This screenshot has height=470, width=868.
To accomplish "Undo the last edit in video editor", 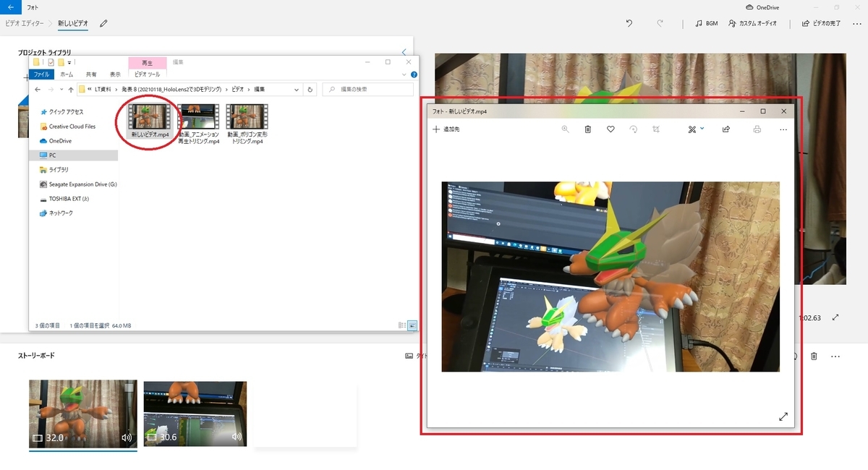I will [x=629, y=23].
